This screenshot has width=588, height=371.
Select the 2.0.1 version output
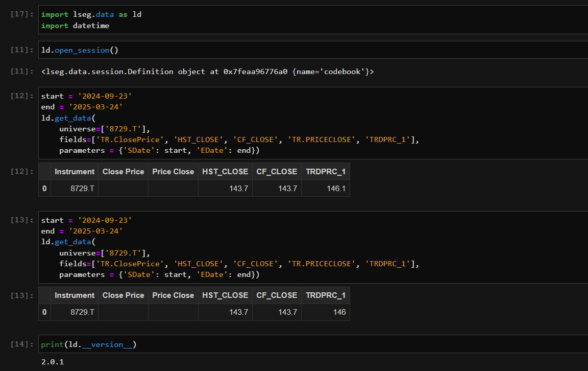coord(50,362)
